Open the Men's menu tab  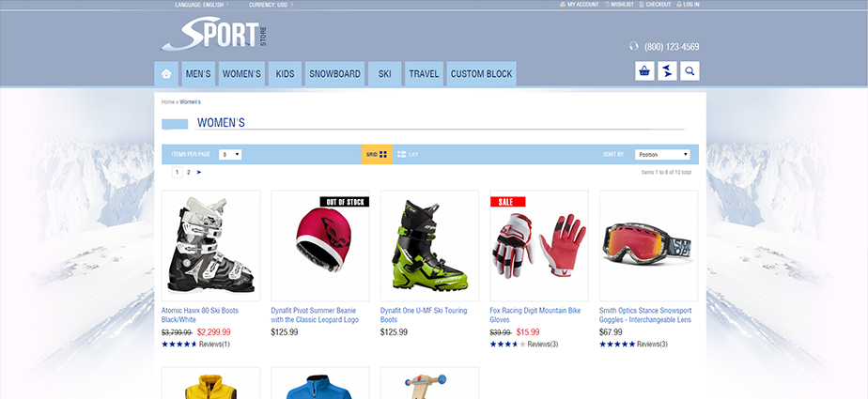pos(198,73)
